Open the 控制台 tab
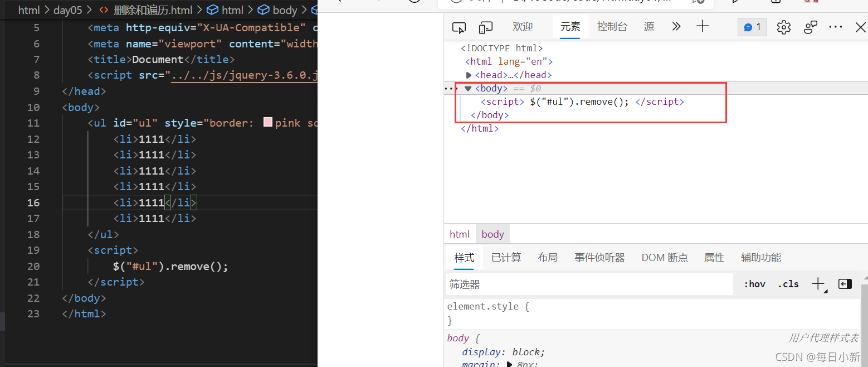This screenshot has height=367, width=868. click(612, 27)
